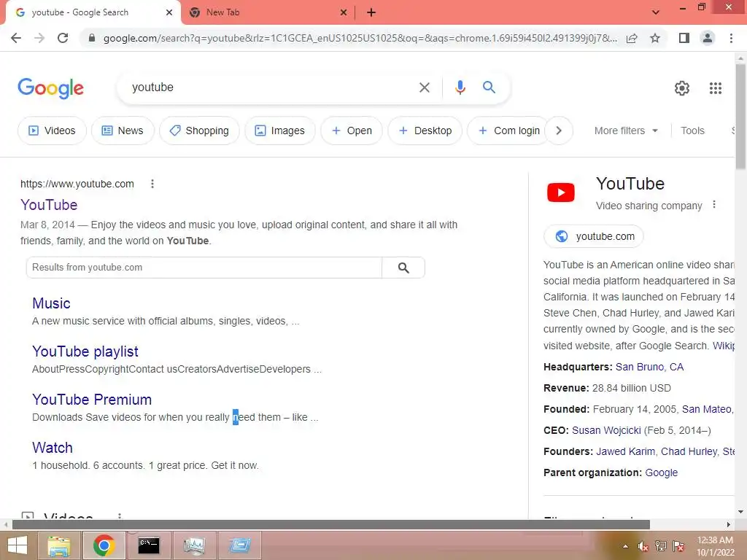This screenshot has height=560, width=747.
Task: Click the youtube.com button in knowledge panel
Action: click(594, 236)
